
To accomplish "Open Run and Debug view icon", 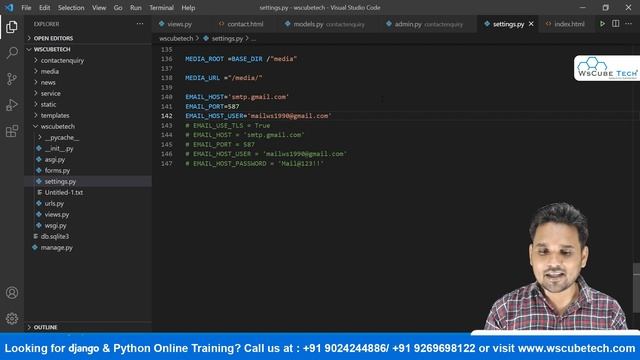I will 12,105.
